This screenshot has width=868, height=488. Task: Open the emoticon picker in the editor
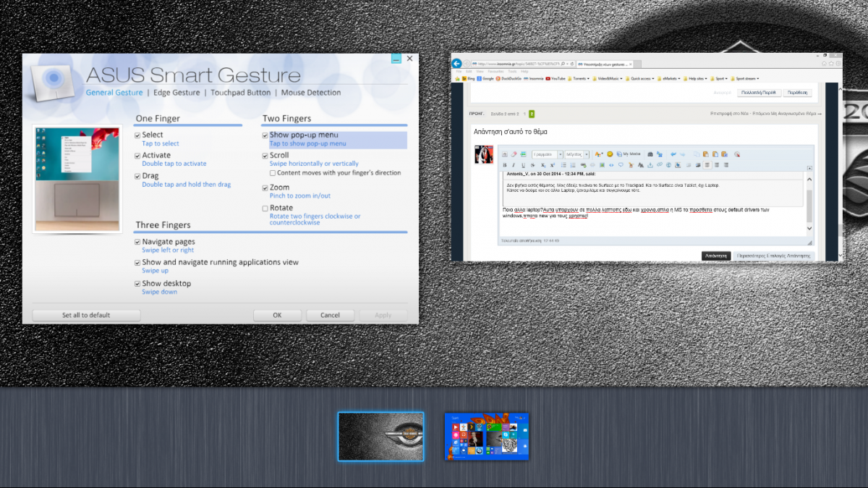[610, 154]
